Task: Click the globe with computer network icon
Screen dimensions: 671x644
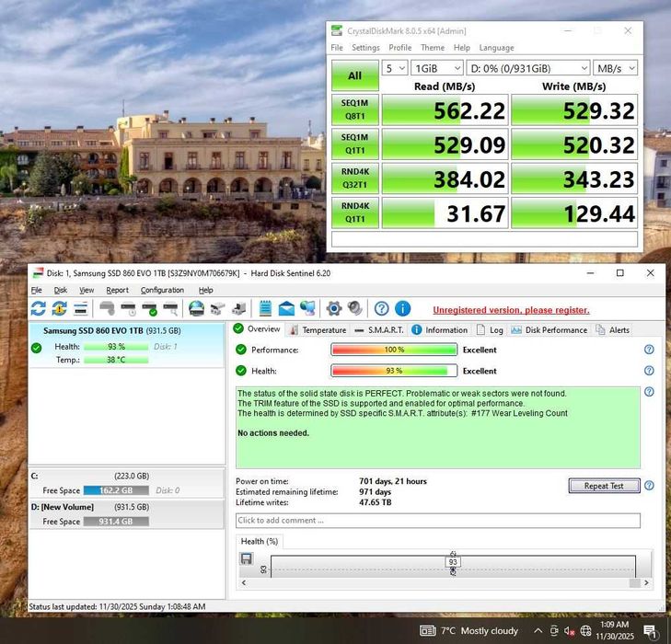Action: 307,308
